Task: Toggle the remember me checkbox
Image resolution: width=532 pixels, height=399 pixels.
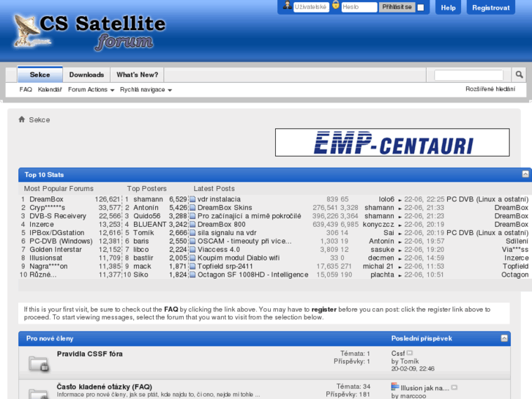Action: click(420, 7)
